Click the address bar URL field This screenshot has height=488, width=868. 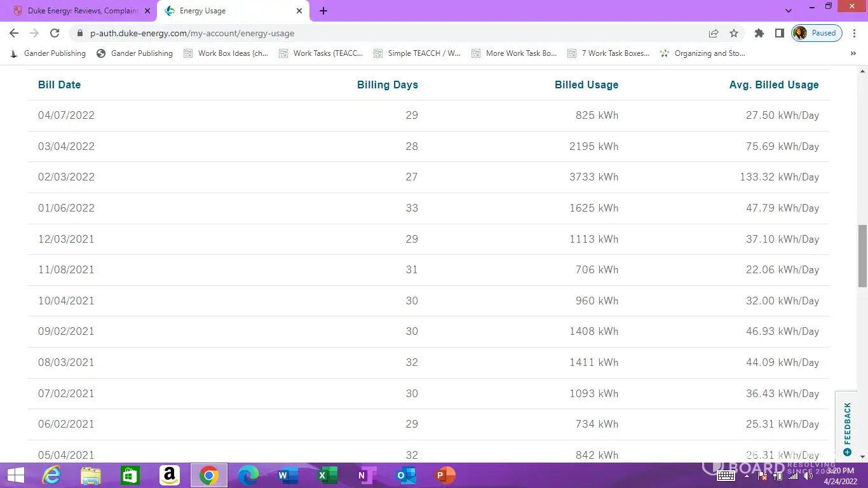pos(381,33)
